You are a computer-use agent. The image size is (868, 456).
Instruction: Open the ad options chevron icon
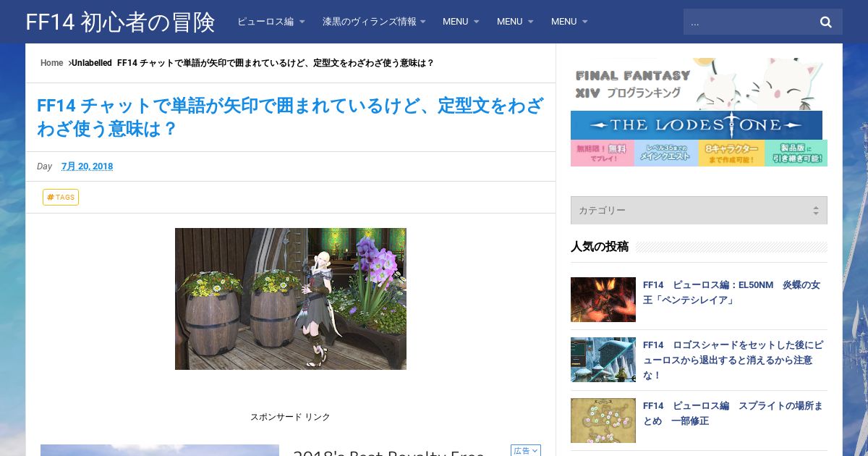535,451
